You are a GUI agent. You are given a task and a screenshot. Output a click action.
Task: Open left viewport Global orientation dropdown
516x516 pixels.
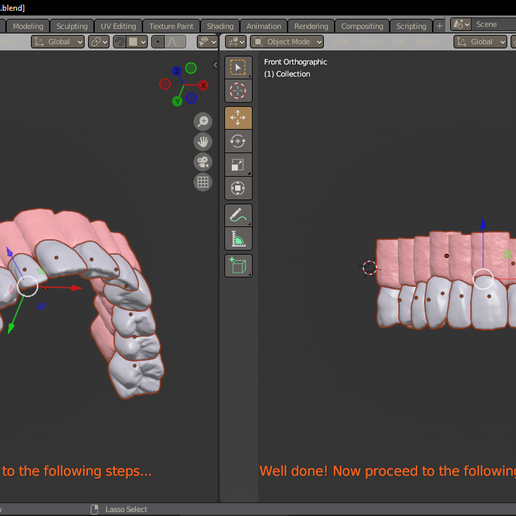click(58, 42)
